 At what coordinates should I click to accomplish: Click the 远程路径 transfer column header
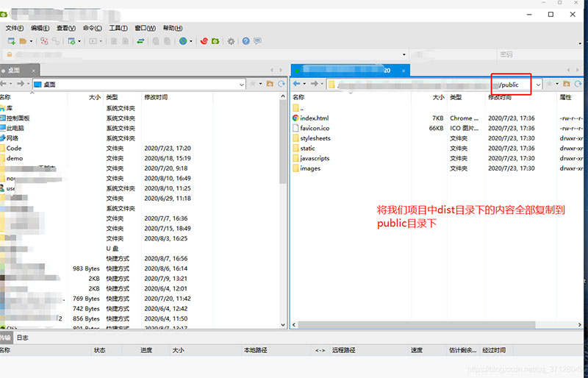point(343,350)
